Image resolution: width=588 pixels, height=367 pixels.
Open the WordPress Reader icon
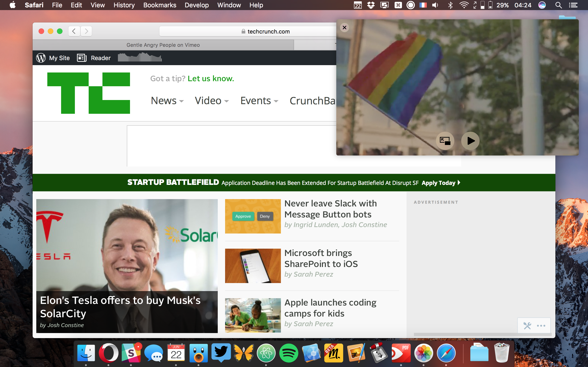tap(82, 58)
